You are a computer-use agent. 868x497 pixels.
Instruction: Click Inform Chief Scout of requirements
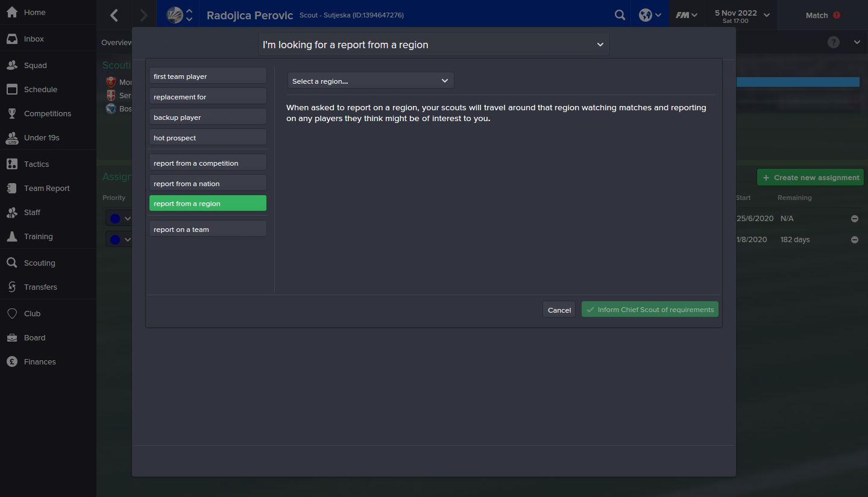[650, 310]
